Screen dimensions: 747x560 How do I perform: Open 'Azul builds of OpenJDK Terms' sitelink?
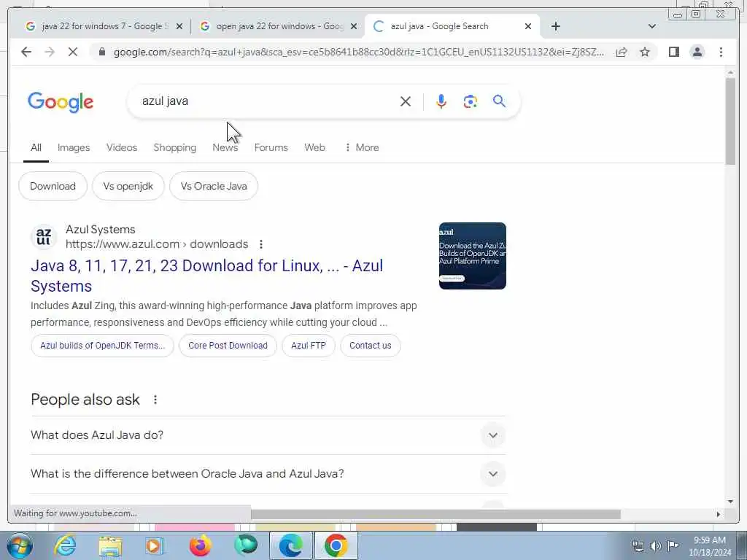(x=102, y=346)
